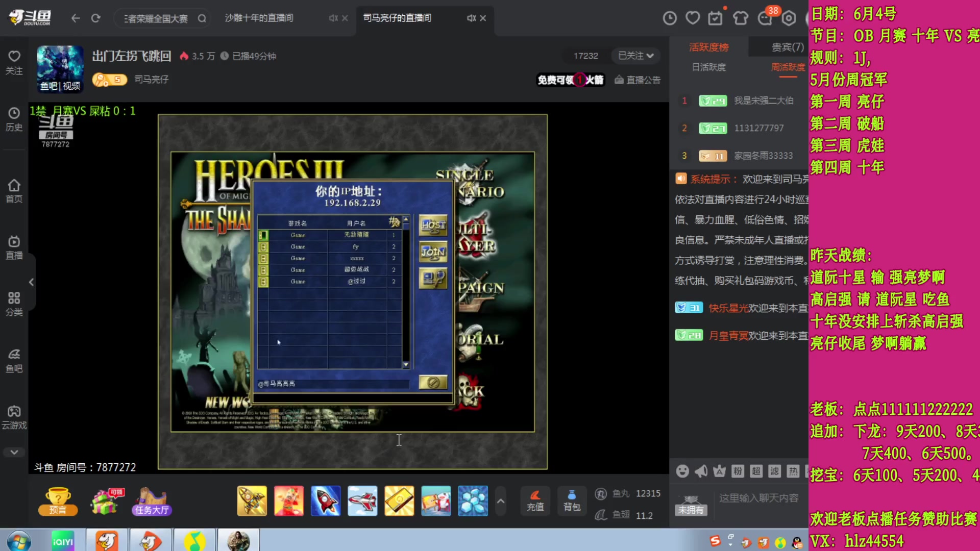
Task: Click the search magnifier icon
Action: (202, 18)
